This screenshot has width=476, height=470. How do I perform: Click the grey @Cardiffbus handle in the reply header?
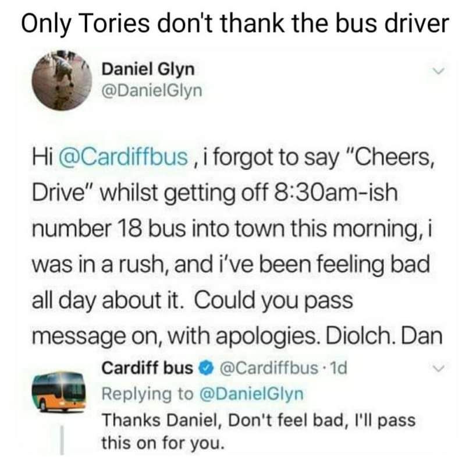click(268, 368)
